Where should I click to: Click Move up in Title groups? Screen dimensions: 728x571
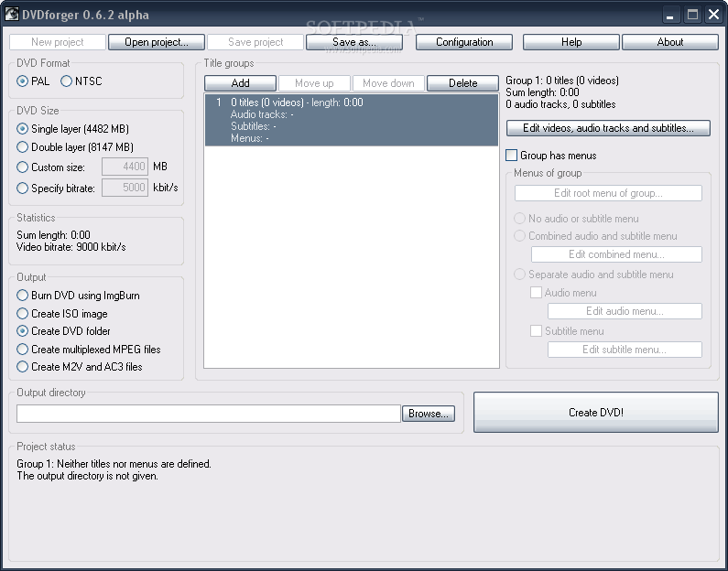tap(314, 83)
